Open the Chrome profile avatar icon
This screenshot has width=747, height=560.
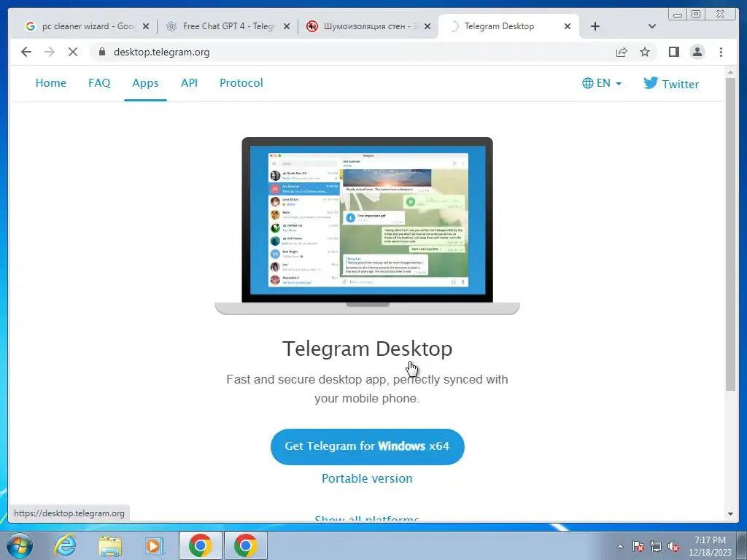[x=697, y=52]
